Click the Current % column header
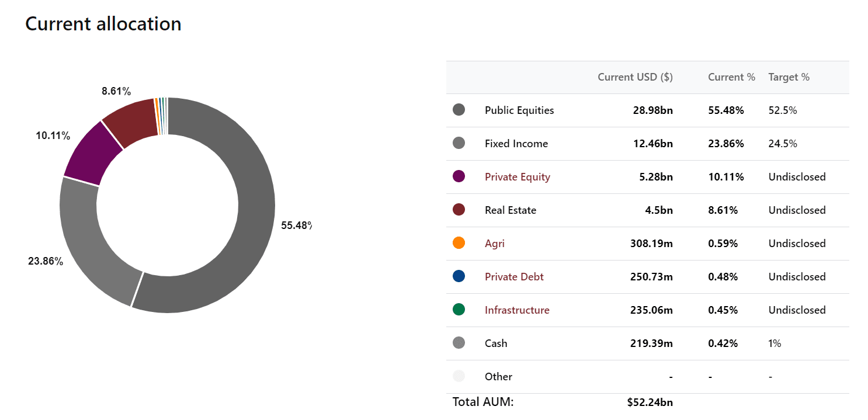 click(731, 77)
